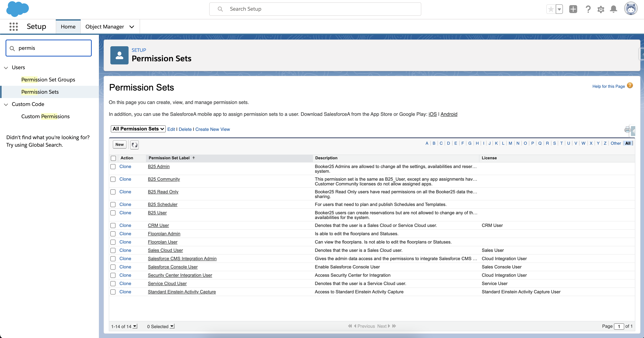Viewport: 644px width, 338px height.
Task: Check the CRM User row checkbox
Action: (x=113, y=225)
